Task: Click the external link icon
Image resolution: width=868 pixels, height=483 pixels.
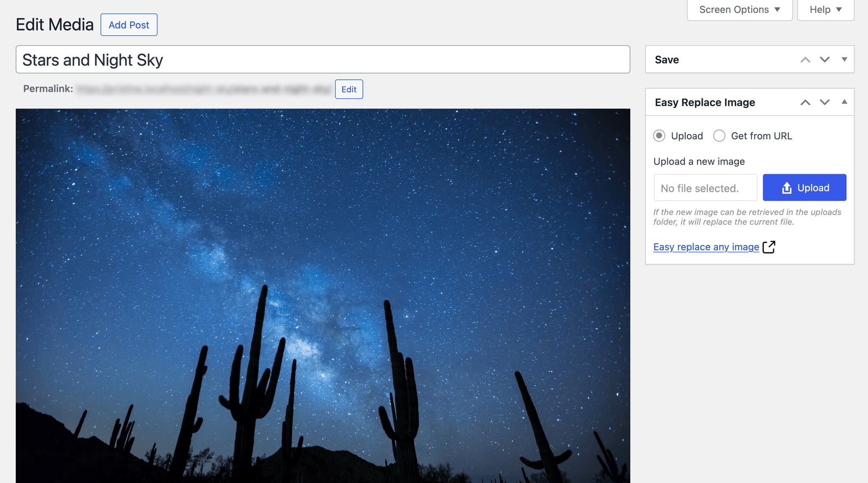Action: coord(769,247)
